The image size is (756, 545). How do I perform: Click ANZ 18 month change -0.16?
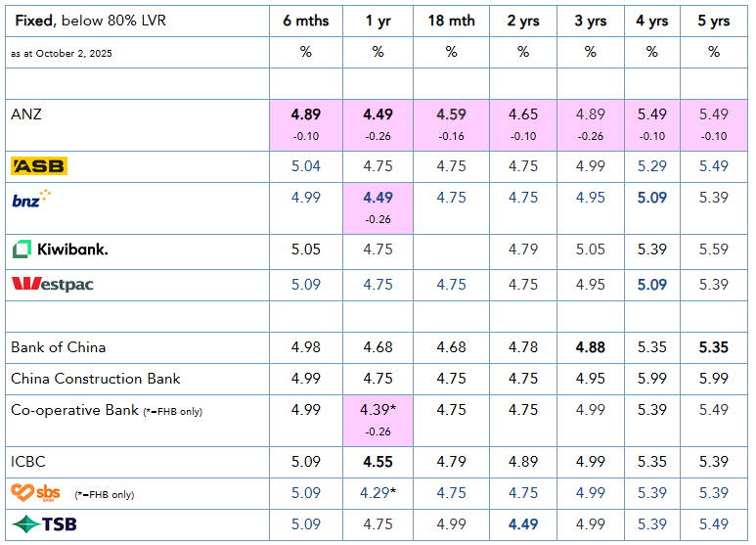coord(451,136)
